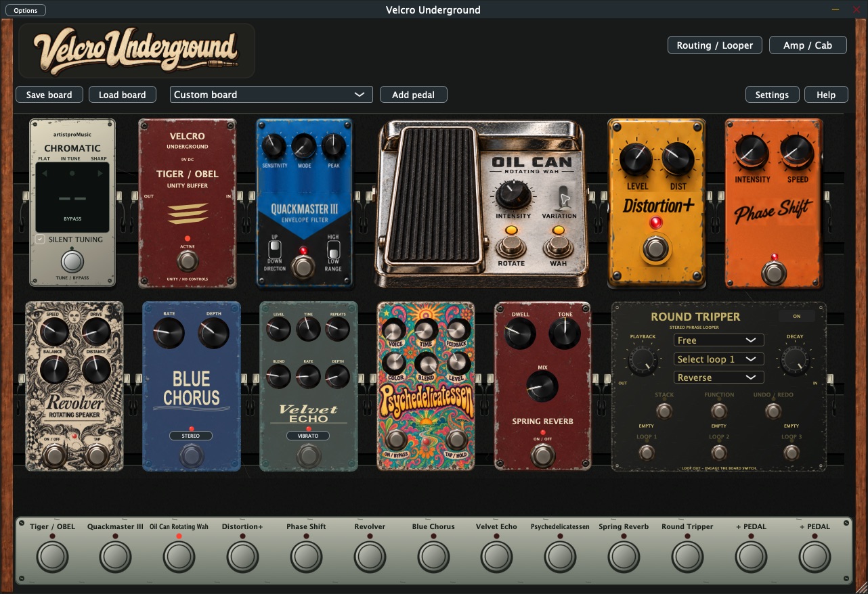
Task: Open the Round Tripper Free mode dropdown
Action: [719, 340]
